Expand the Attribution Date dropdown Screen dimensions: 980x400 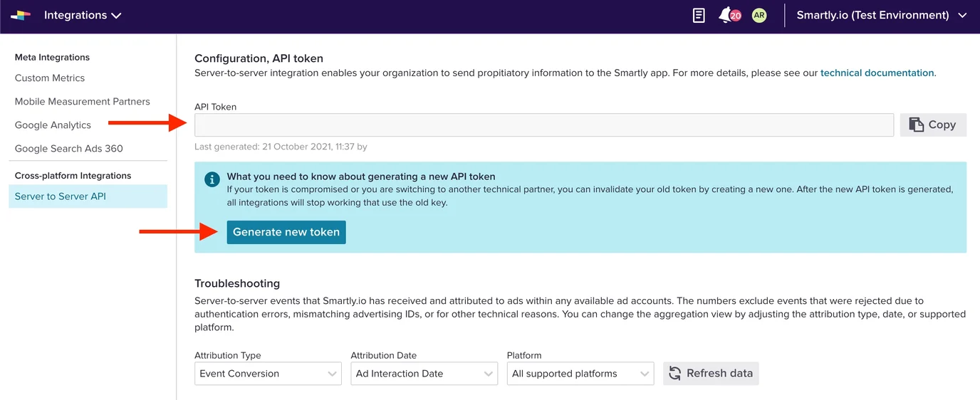[424, 374]
